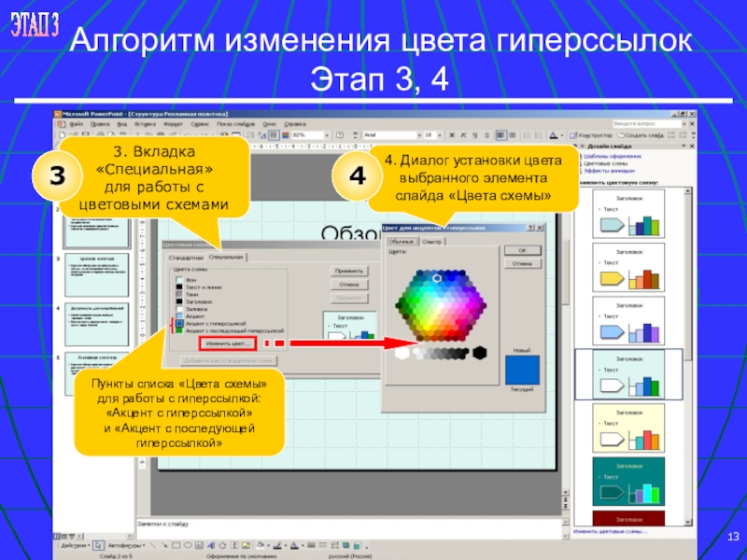Open the Справка menu

294,124
